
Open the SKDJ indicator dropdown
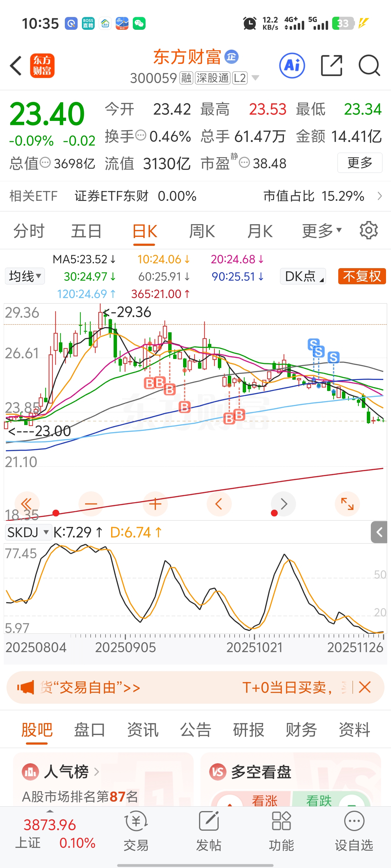click(x=28, y=532)
